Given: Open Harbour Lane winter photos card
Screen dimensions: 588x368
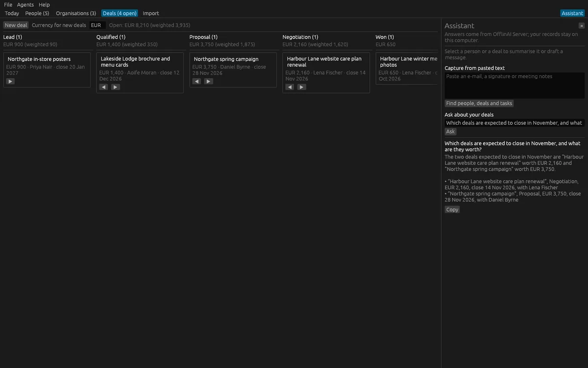Looking at the screenshot, I should pyautogui.click(x=407, y=69).
